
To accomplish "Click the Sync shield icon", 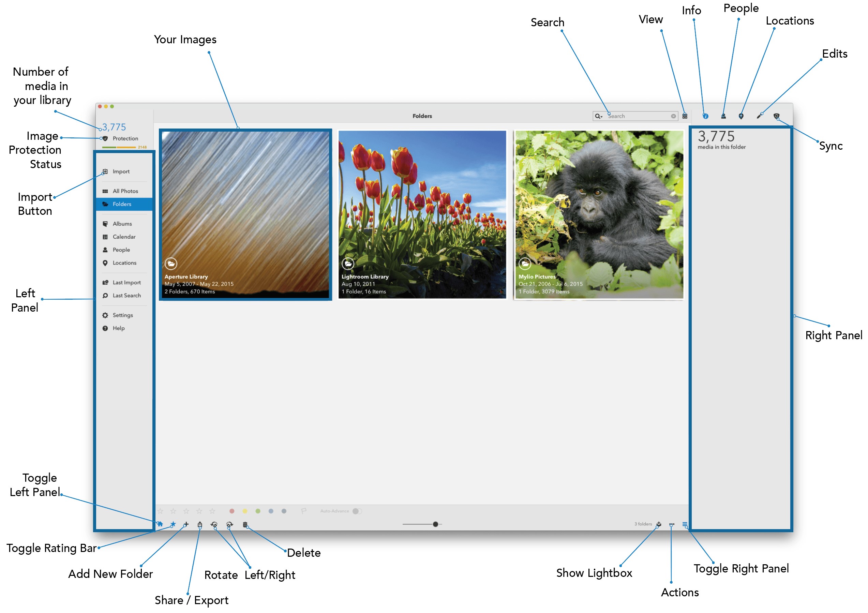I will coord(776,116).
